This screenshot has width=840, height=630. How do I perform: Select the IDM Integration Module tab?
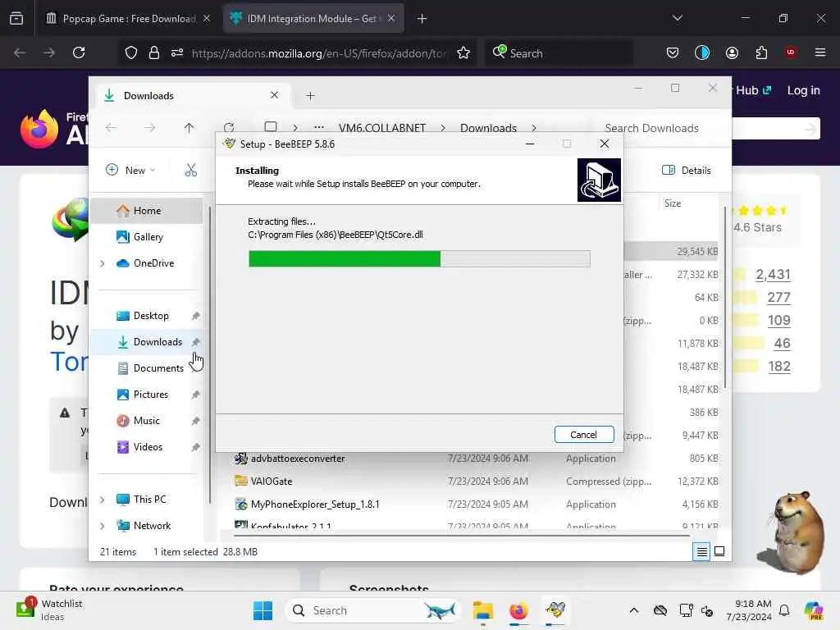(x=313, y=19)
